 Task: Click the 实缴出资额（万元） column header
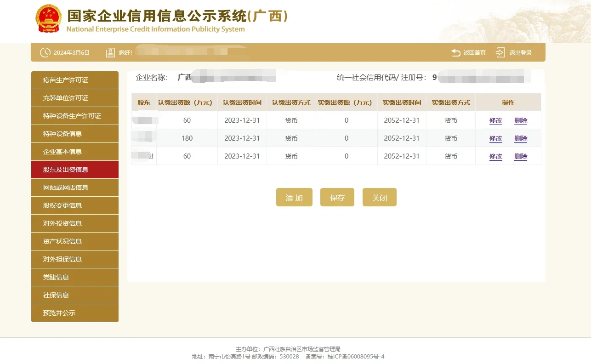point(347,102)
